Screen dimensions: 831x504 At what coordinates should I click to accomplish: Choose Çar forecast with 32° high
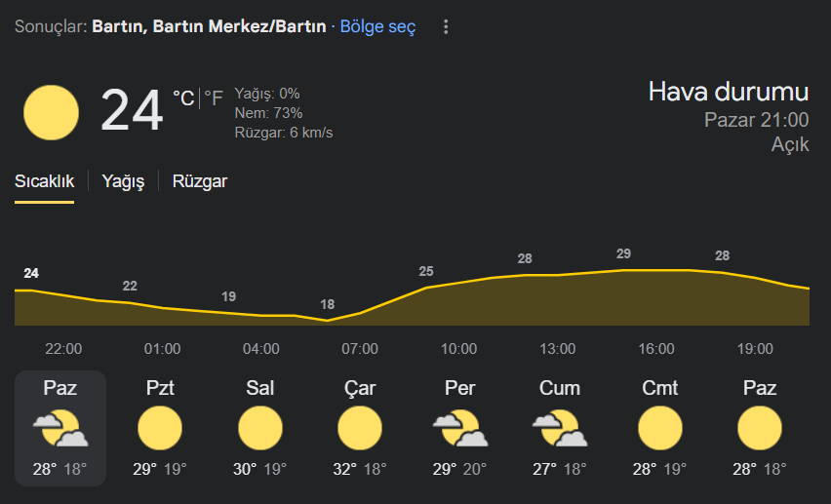coord(360,428)
